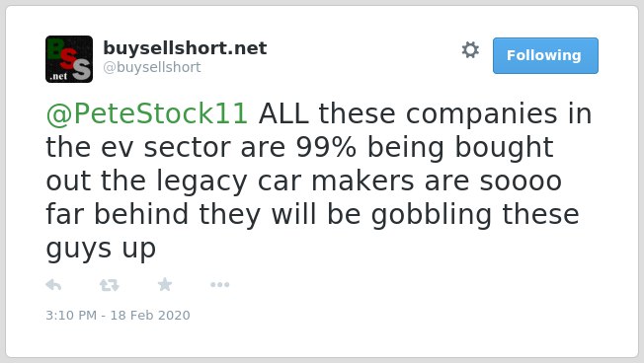Click the word 'gobbling' in the tweet
644x363 pixels.
point(432,215)
